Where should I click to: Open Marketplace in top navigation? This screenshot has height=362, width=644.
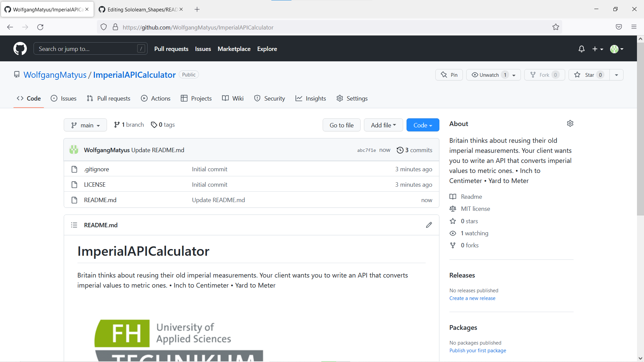pyautogui.click(x=234, y=49)
